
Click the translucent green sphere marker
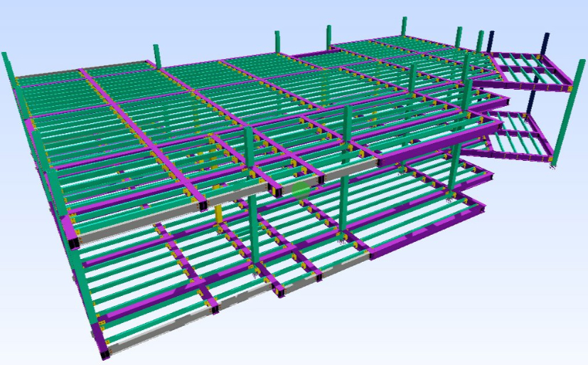point(301,189)
